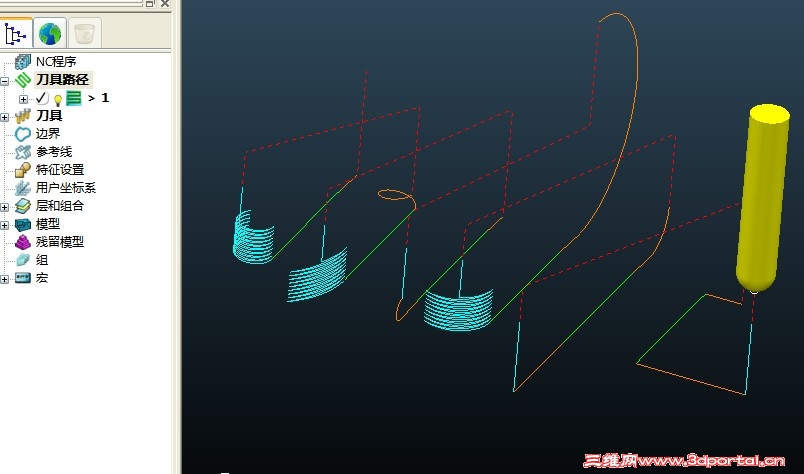Select the 宏 label
Screen dimensions: 804x474
click(42, 278)
